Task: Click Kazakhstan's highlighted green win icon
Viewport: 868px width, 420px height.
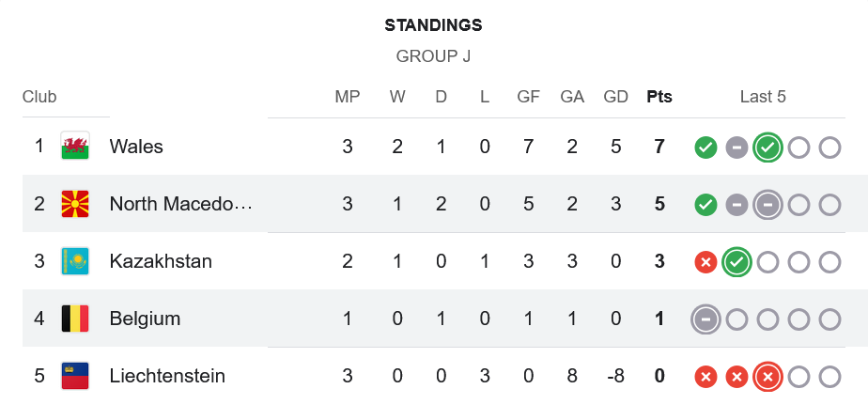Action: click(x=736, y=262)
